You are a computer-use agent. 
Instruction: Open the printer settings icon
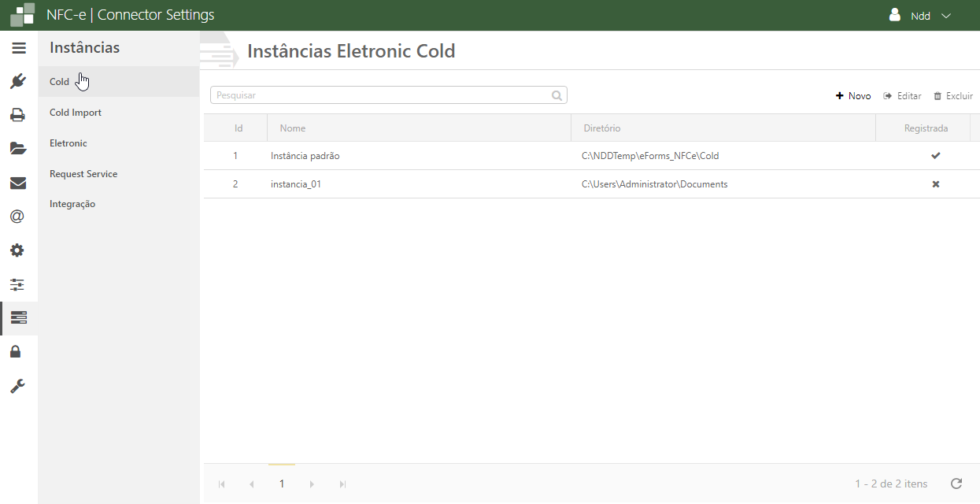click(x=18, y=115)
